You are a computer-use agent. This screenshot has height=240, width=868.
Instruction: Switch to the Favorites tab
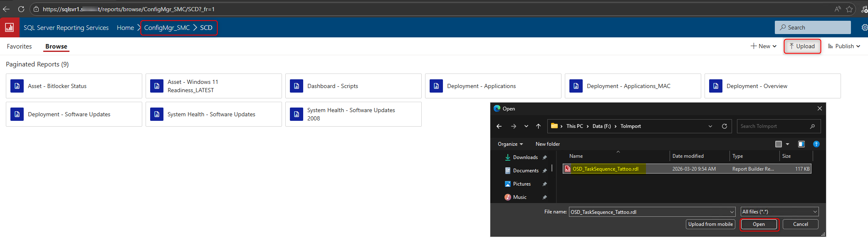pos(19,47)
